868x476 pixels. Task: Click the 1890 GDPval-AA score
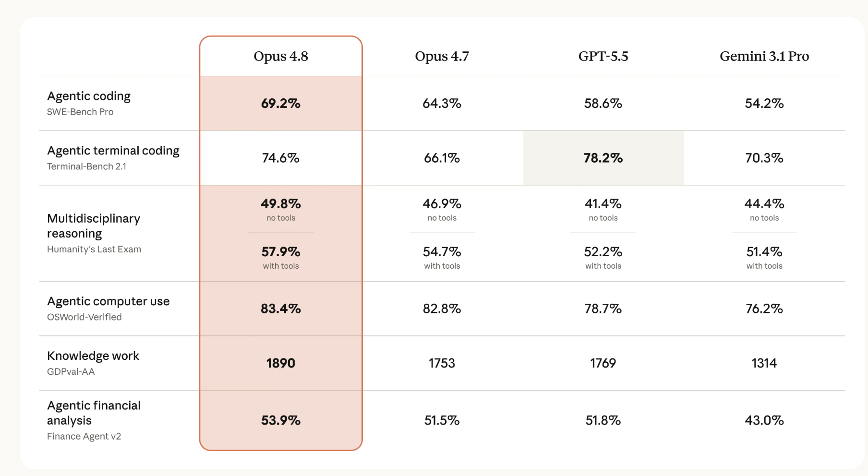pos(281,363)
